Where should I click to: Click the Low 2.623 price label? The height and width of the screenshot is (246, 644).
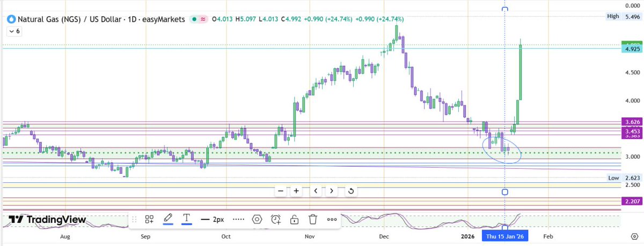click(624, 177)
